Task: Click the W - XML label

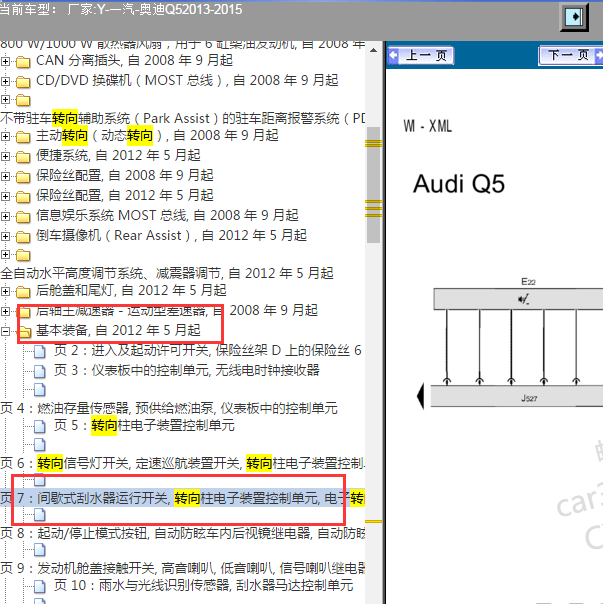Action: click(x=428, y=126)
